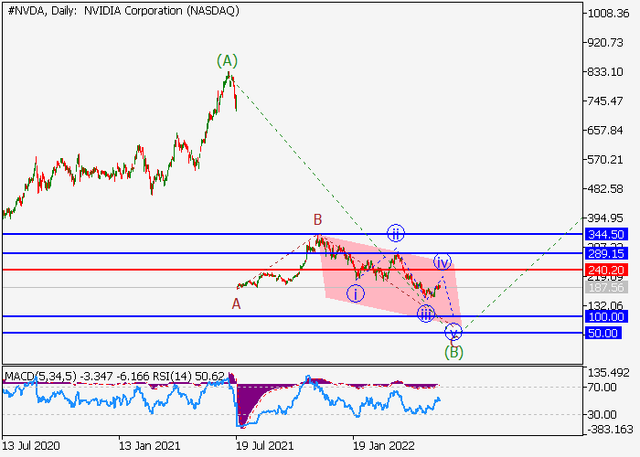Click the 745.47 price axis value
This screenshot has width=640, height=457.
coord(606,101)
